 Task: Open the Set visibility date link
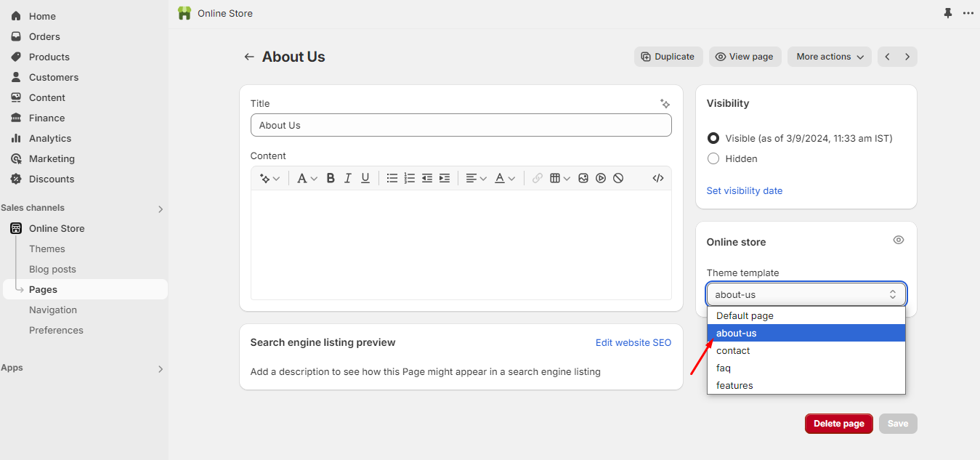point(745,190)
